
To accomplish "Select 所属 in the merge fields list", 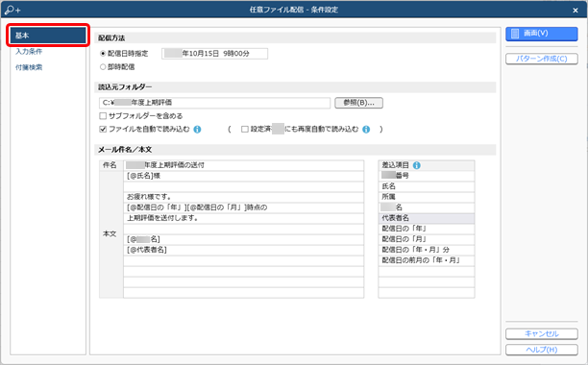I will click(427, 197).
